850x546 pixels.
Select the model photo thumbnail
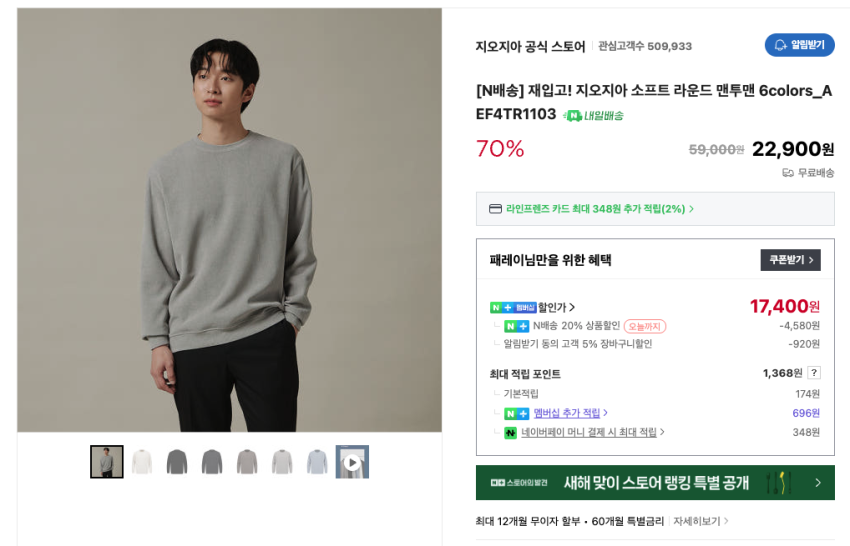point(107,462)
